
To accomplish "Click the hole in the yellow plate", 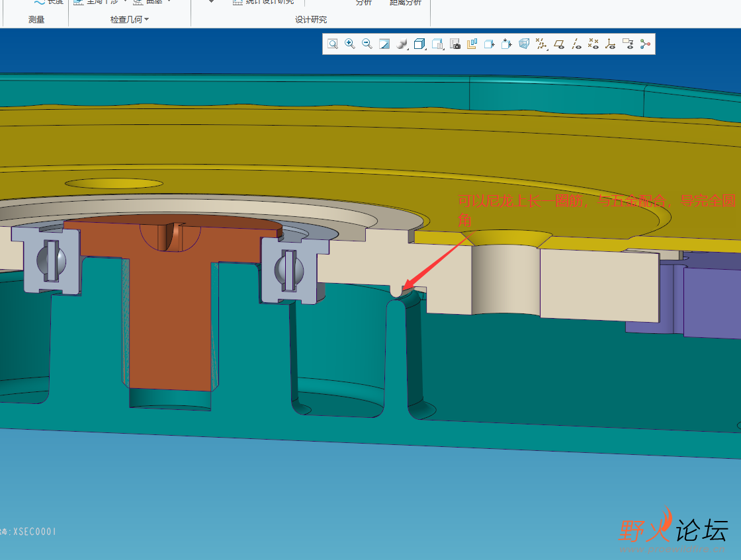I will (x=114, y=183).
